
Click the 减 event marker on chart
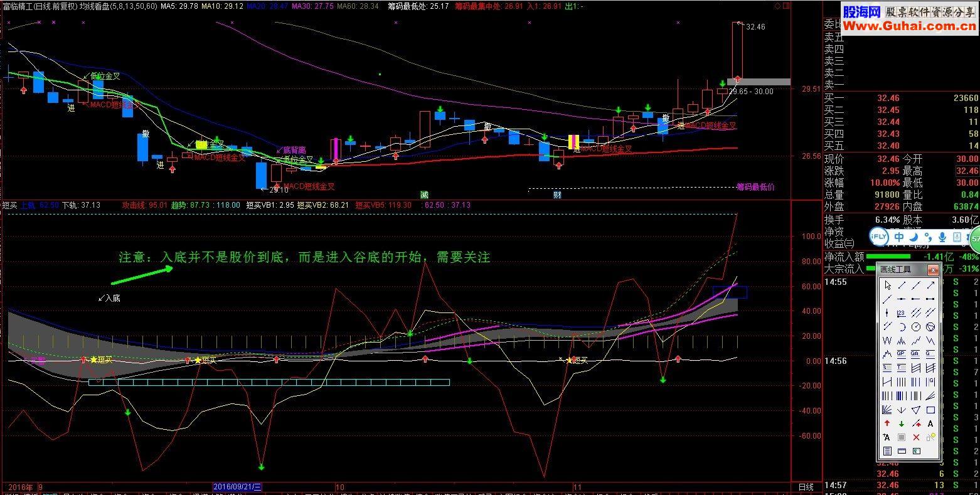(425, 194)
